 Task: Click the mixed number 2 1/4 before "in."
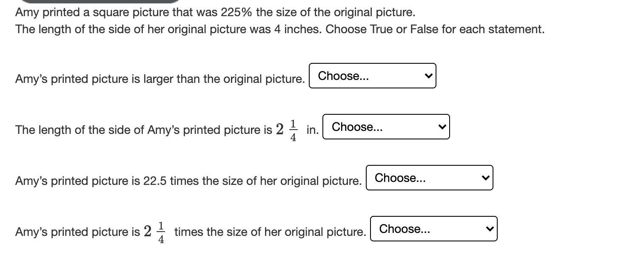[287, 130]
